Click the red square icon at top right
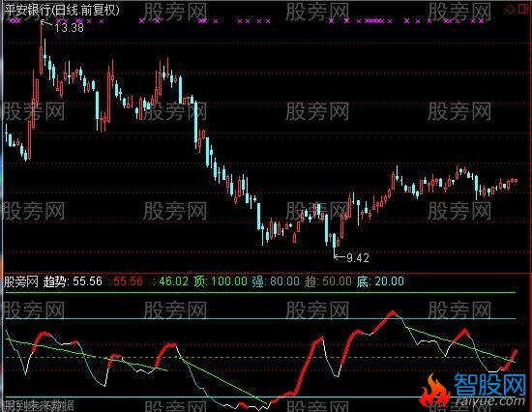 pos(523,10)
